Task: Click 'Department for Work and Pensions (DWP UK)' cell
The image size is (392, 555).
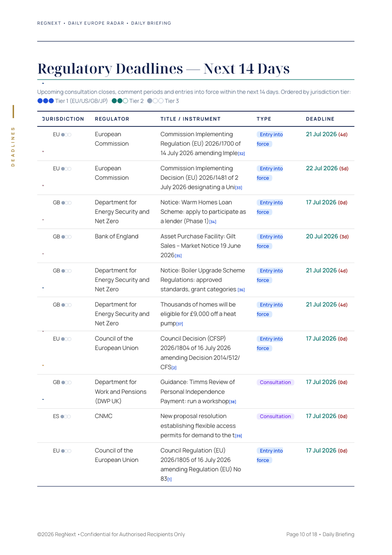Action: click(121, 392)
